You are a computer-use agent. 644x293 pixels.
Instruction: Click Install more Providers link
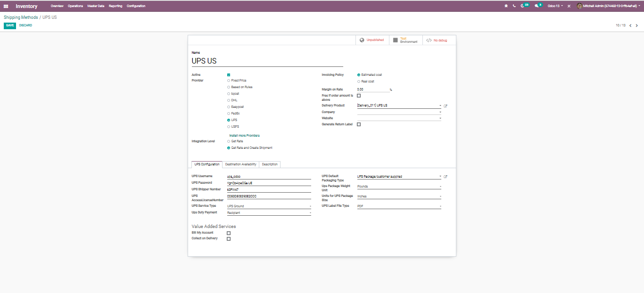pos(244,136)
